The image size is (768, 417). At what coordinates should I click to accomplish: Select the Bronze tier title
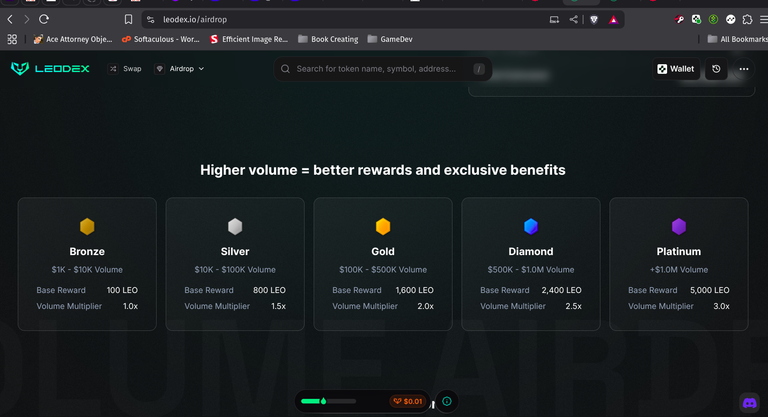coord(87,251)
